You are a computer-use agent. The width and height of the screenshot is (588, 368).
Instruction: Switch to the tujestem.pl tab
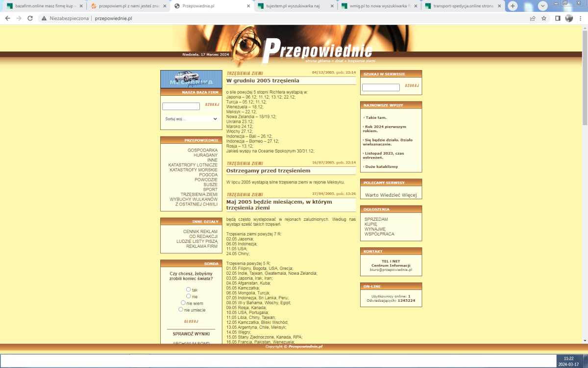[x=294, y=6]
